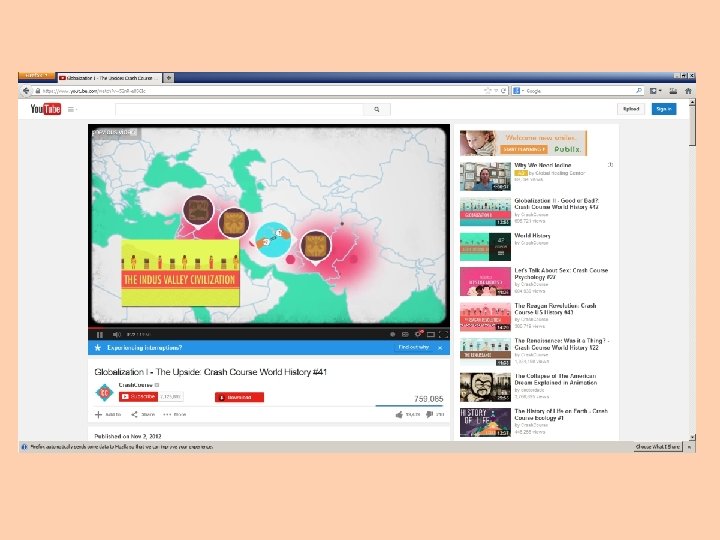Click the star icon in interruptions banner
Viewport: 720px width, 540px height.
coord(97,348)
